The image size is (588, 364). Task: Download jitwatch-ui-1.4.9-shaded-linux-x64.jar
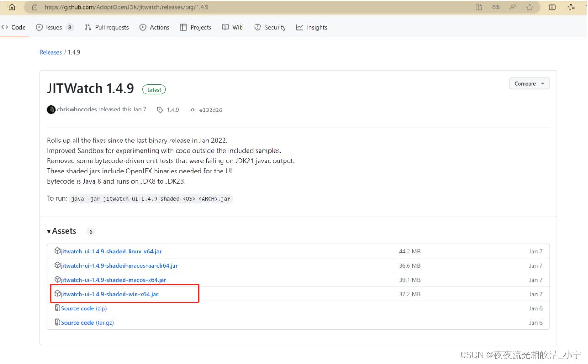tap(111, 252)
